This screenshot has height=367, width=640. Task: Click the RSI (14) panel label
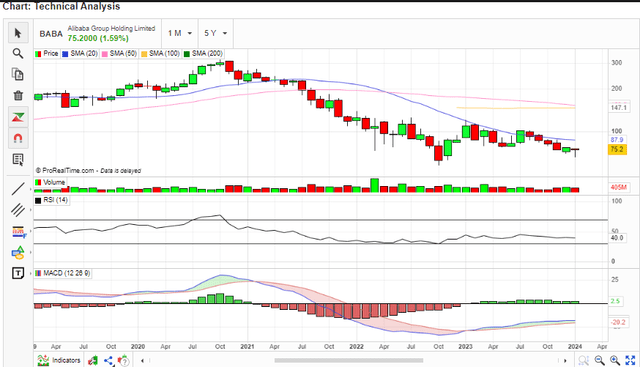coord(51,200)
